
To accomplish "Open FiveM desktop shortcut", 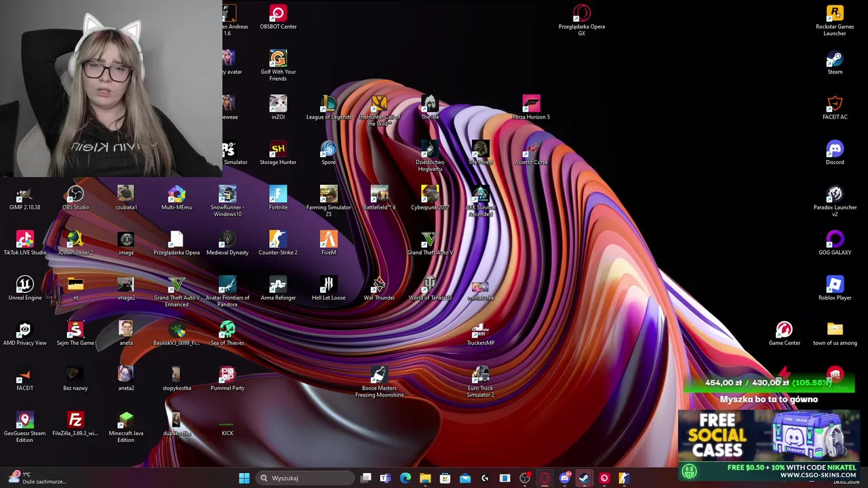I will tap(328, 244).
